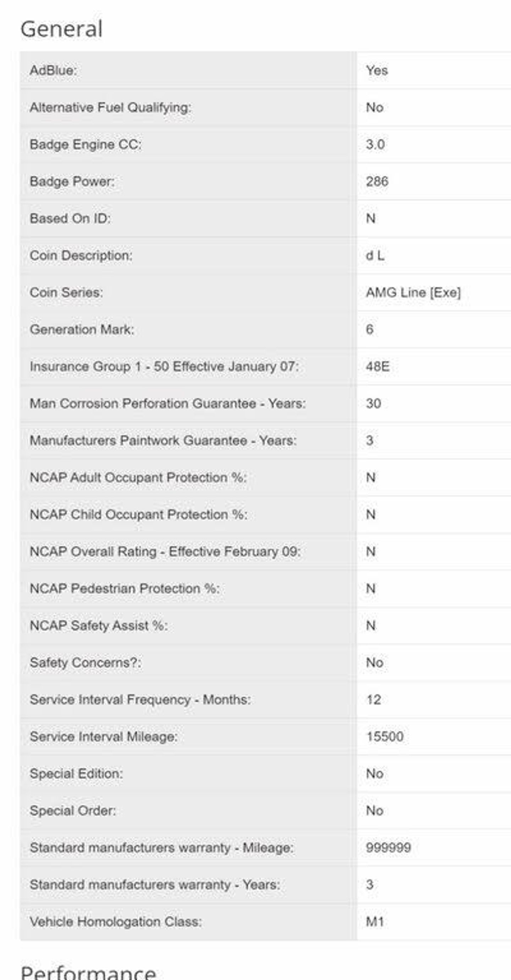
Task: Click the Based On ID label
Action: [70, 219]
